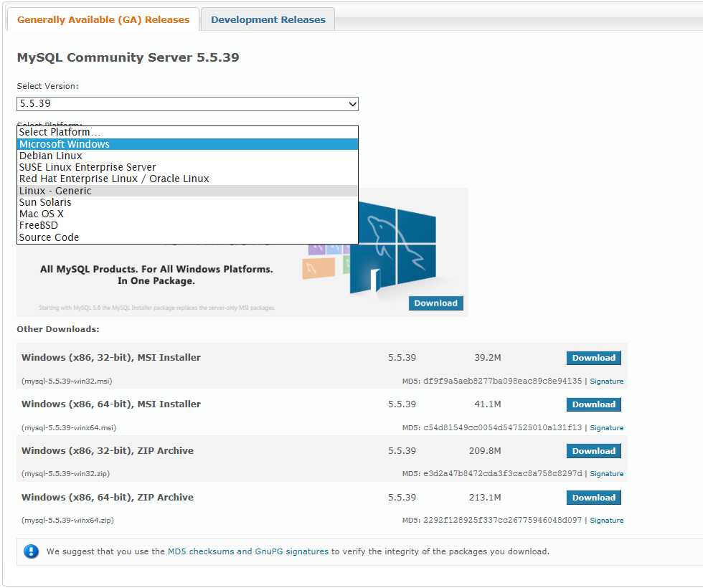Click the file name (mysql-5.5.39-win32.msi)
The image size is (703, 588).
[67, 381]
